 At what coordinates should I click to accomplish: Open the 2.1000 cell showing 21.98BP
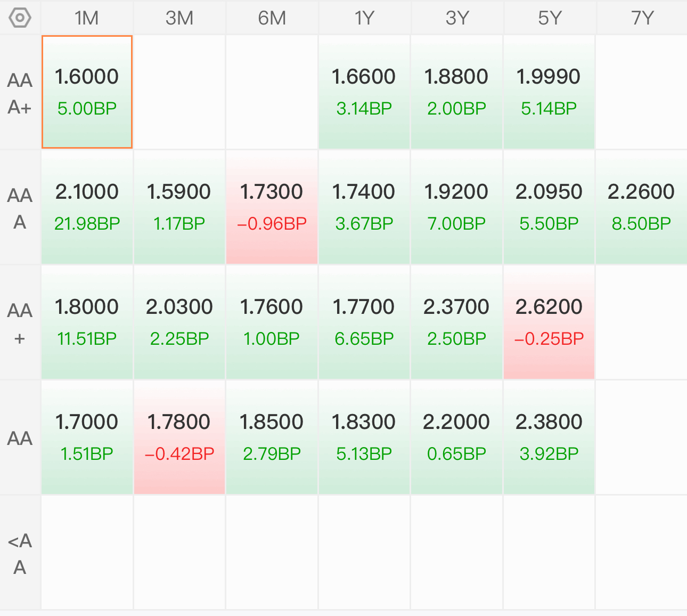pos(87,207)
